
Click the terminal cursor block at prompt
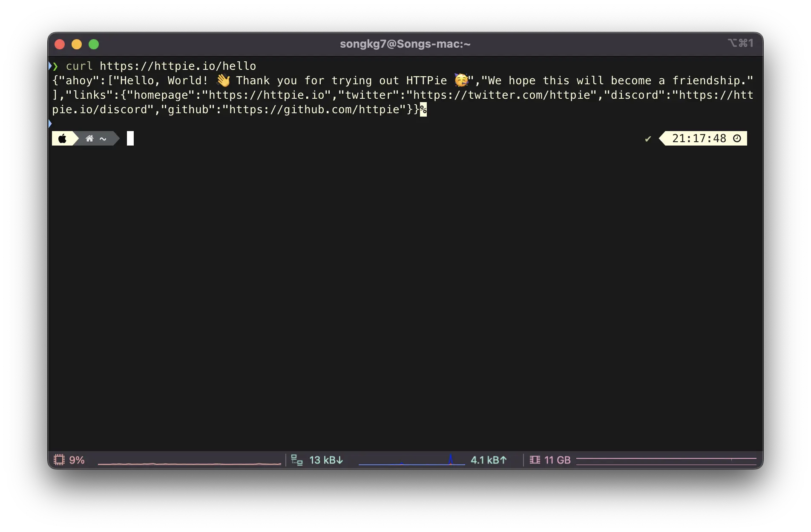(130, 138)
